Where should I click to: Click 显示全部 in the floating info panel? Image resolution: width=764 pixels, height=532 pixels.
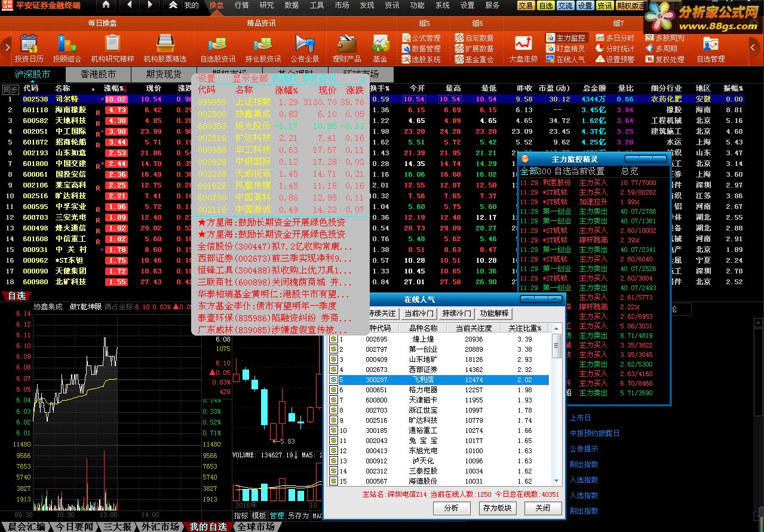(x=250, y=79)
